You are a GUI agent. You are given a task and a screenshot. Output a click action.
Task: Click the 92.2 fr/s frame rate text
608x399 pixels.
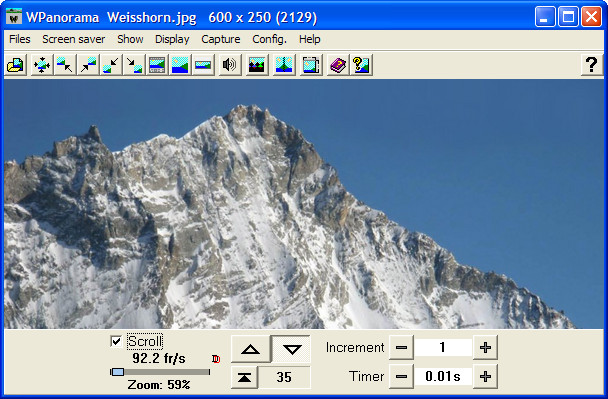pos(159,358)
